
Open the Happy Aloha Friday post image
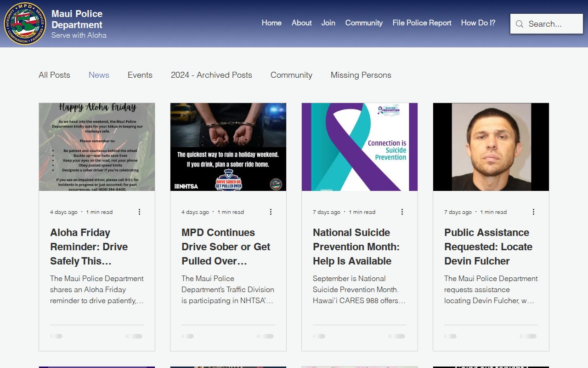click(97, 147)
